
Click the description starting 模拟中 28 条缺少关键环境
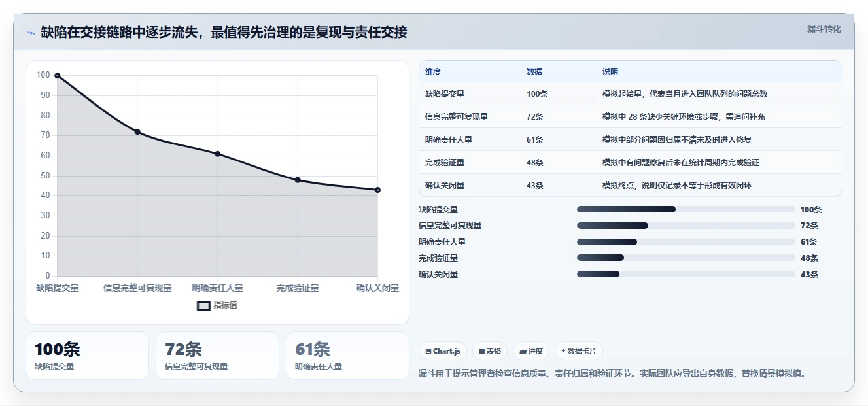click(x=684, y=117)
